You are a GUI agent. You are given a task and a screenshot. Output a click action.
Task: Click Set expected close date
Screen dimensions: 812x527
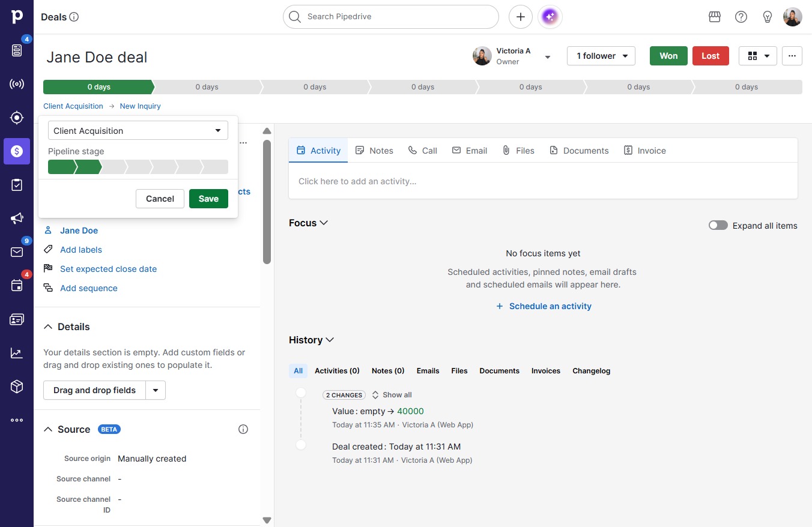coord(108,269)
